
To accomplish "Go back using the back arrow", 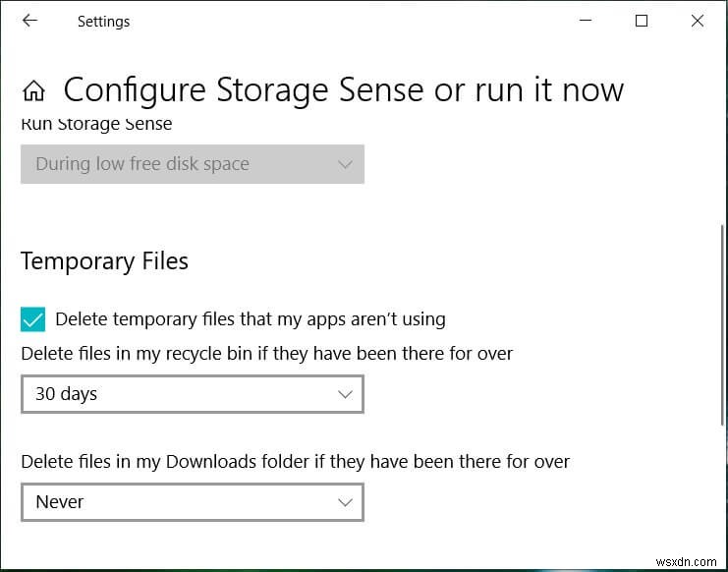I will pyautogui.click(x=29, y=21).
